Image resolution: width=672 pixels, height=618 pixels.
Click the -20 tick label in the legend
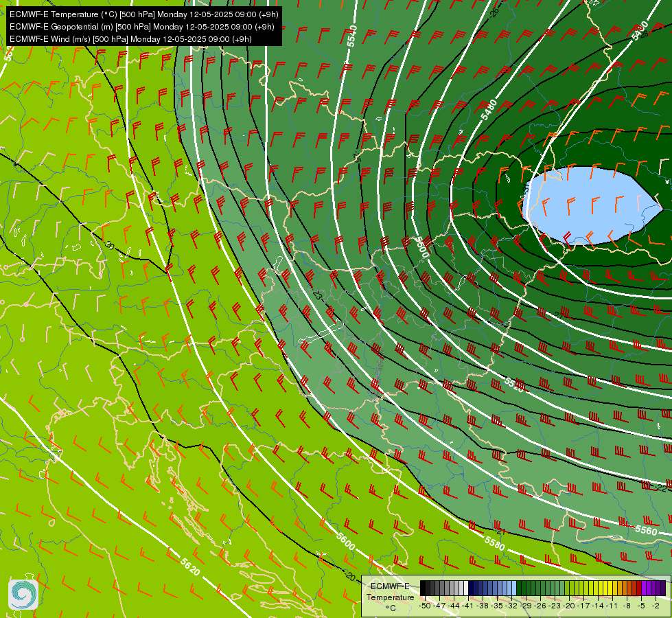click(569, 606)
